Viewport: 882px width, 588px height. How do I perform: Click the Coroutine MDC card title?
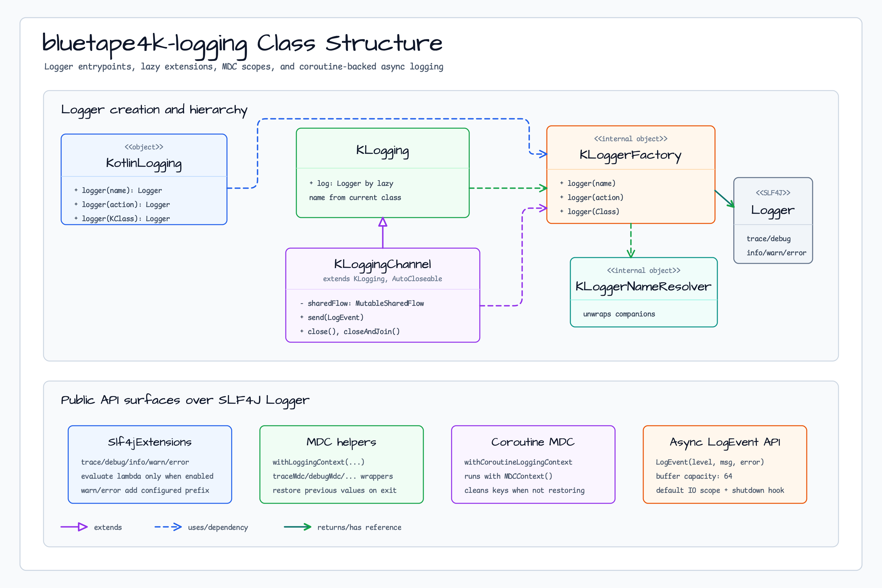click(x=533, y=442)
